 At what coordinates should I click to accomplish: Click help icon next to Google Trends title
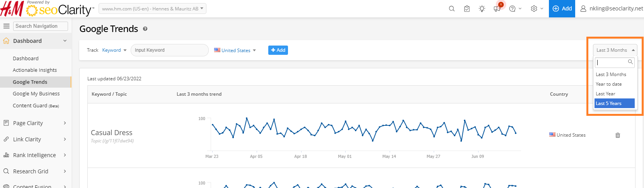[145, 29]
